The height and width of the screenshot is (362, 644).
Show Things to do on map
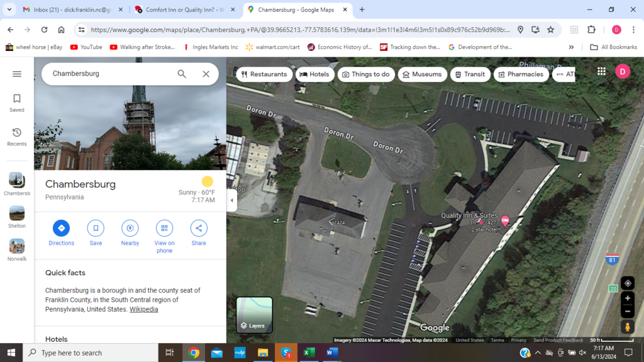pyautogui.click(x=366, y=74)
